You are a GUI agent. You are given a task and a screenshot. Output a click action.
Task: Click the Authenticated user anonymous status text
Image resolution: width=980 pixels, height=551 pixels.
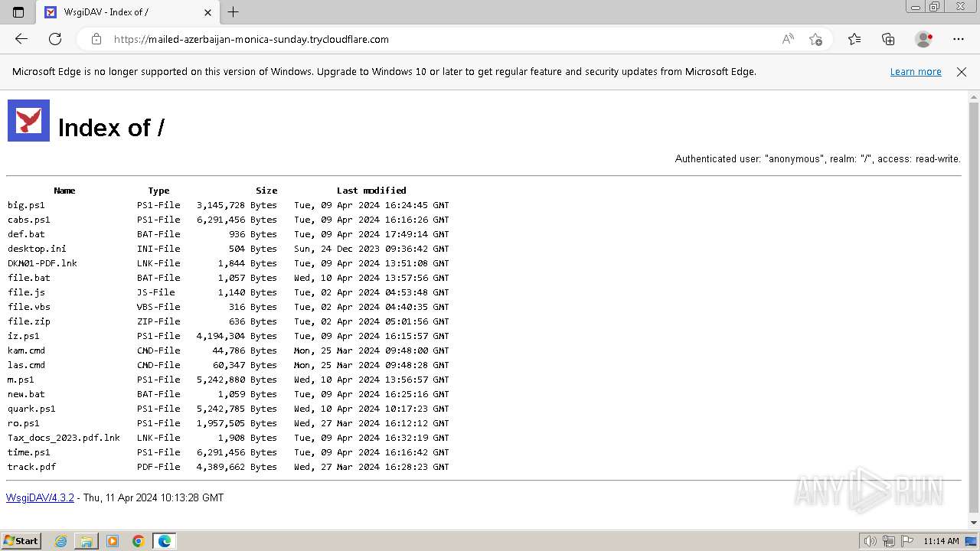[818, 159]
